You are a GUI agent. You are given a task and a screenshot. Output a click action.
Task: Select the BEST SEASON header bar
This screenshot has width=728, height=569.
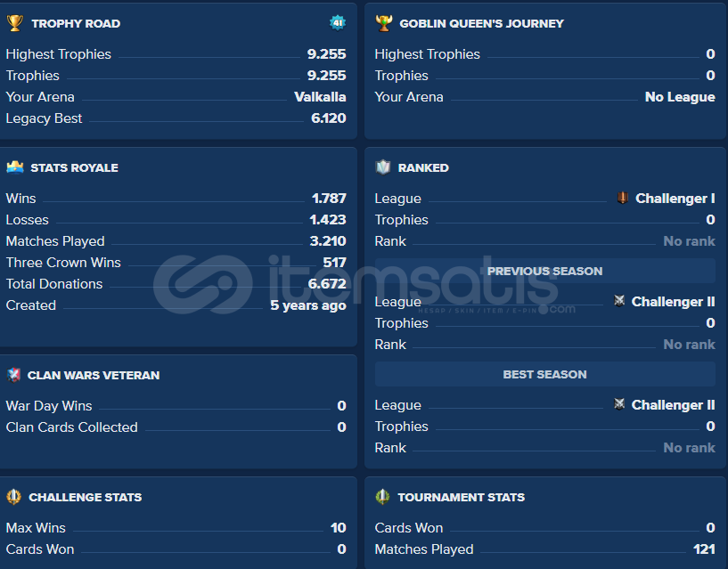click(545, 374)
